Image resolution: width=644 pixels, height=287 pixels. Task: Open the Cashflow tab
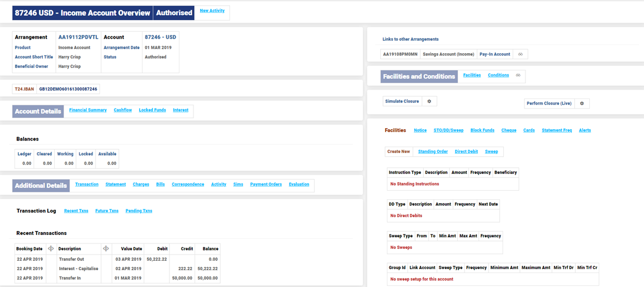point(123,110)
